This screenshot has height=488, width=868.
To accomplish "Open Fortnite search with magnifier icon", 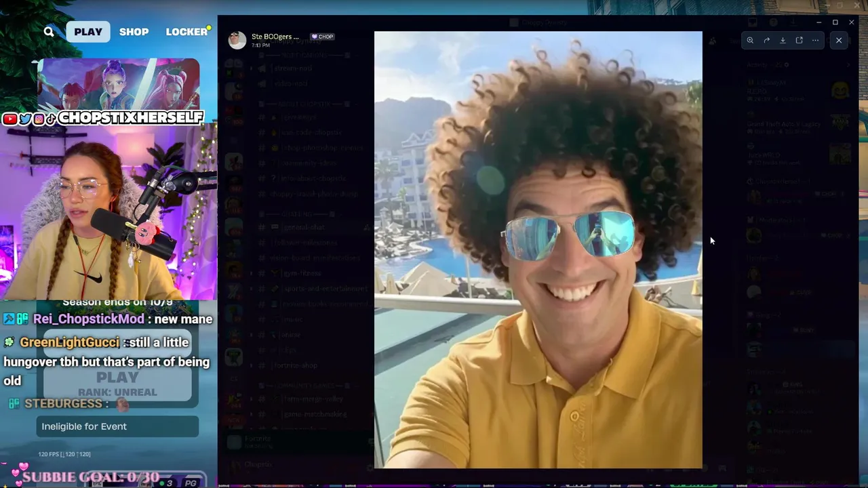I will click(x=49, y=31).
